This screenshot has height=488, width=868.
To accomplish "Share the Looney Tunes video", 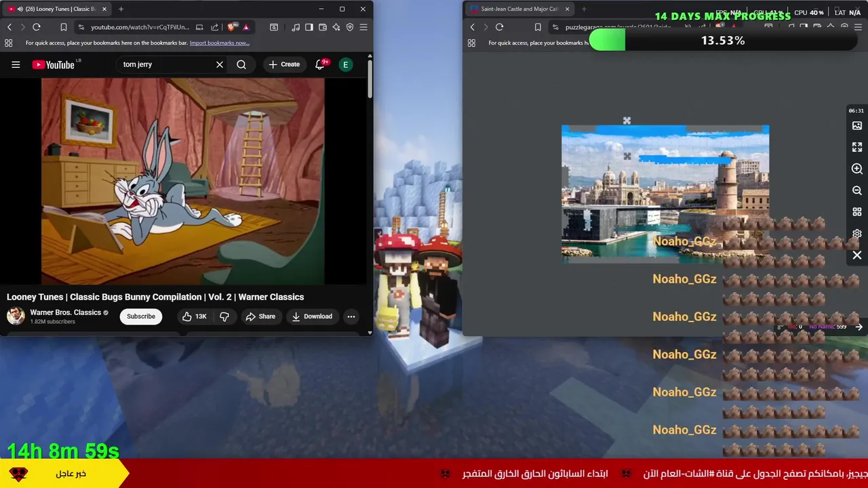I will (260, 317).
